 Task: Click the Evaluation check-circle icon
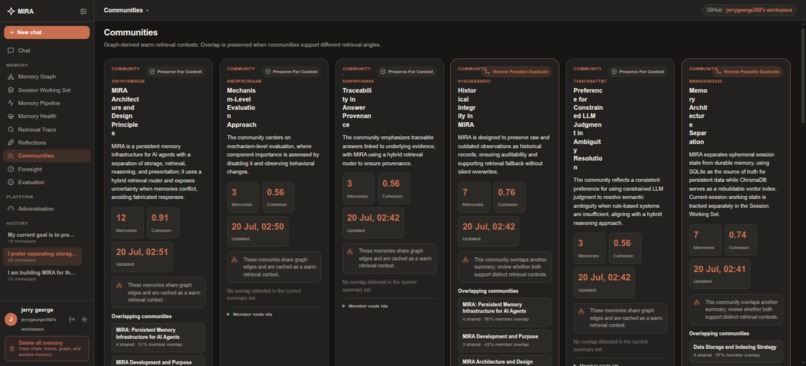pos(11,182)
